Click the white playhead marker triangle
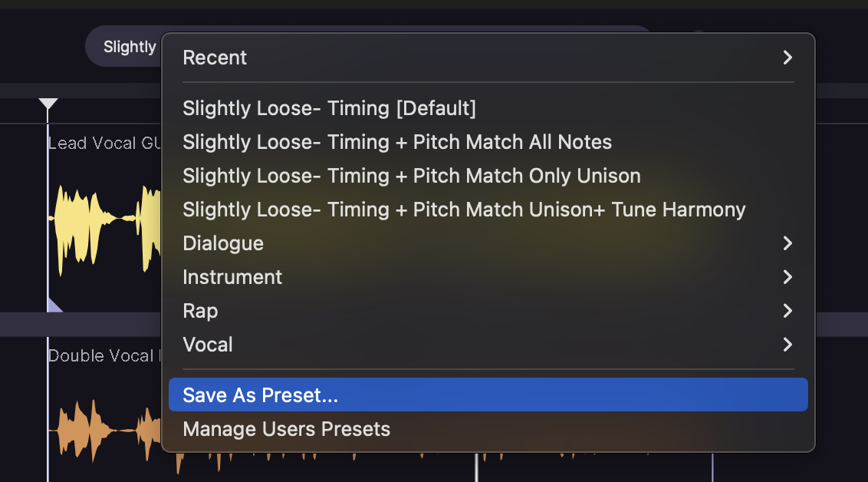The height and width of the screenshot is (482, 868). pyautogui.click(x=48, y=104)
